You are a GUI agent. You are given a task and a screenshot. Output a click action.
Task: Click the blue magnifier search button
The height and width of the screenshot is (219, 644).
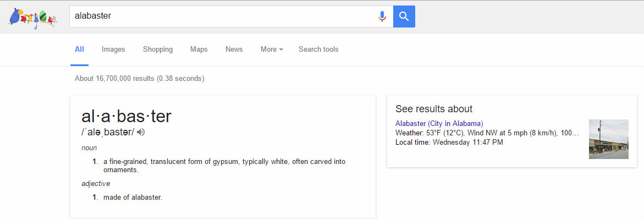coord(404,17)
